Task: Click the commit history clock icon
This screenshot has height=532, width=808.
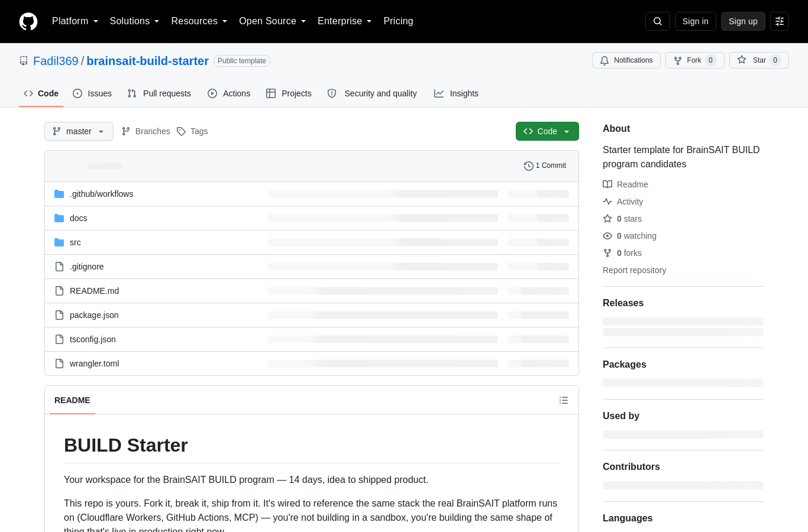Action: point(529,166)
